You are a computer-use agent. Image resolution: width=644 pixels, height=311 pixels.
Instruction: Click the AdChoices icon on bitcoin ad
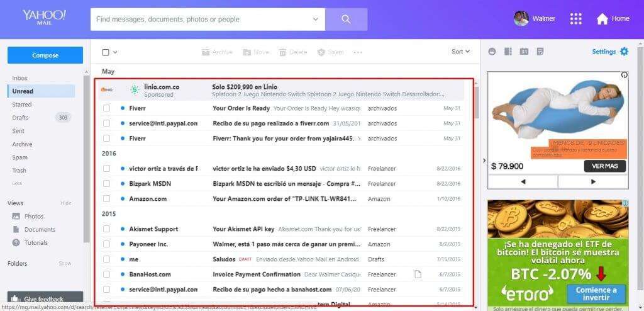click(625, 203)
